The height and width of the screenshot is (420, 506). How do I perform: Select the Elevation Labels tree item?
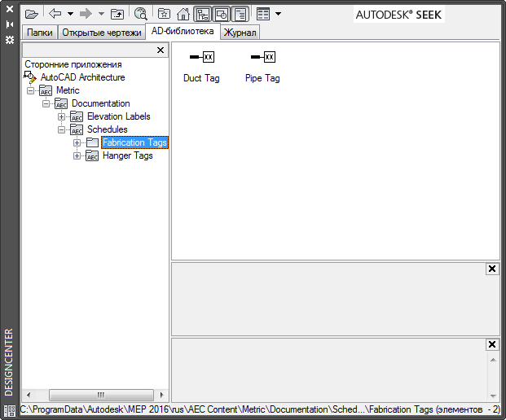[119, 116]
